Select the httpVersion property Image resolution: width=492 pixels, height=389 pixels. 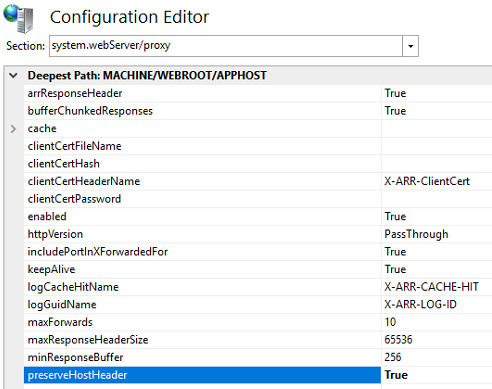click(55, 234)
